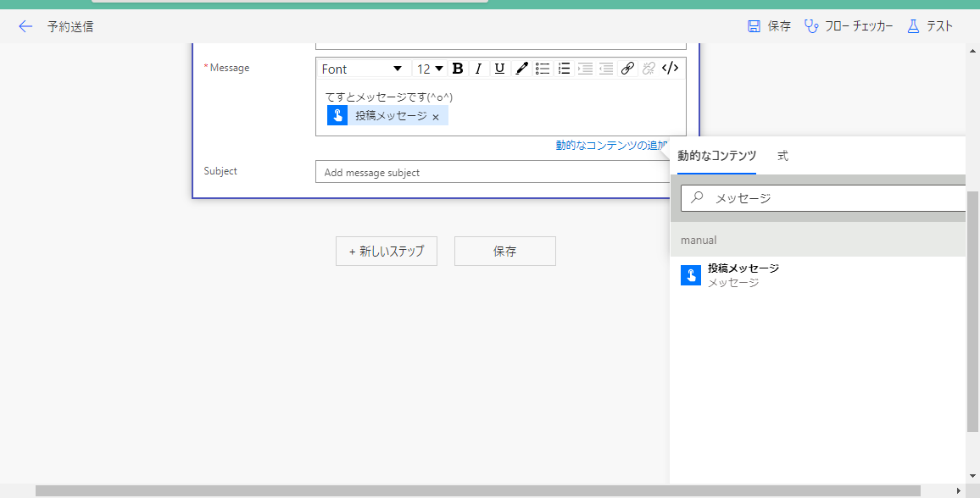Insert a hyperlink in the message

point(627,69)
